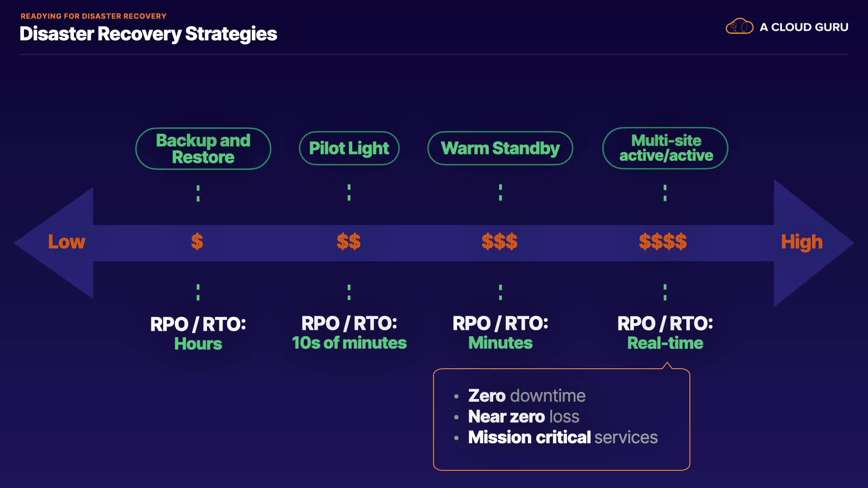Click the 10s of minutes text

tap(349, 343)
